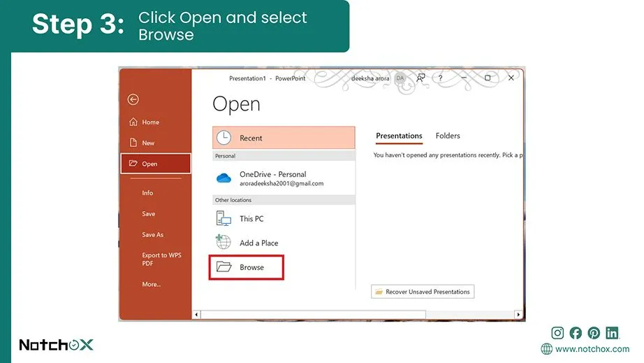Close the PowerPoint window
Image resolution: width=644 pixels, height=363 pixels.
pos(511,78)
